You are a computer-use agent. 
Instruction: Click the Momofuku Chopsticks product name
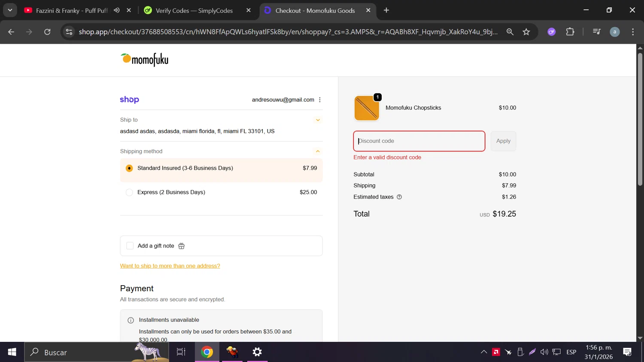point(413,108)
